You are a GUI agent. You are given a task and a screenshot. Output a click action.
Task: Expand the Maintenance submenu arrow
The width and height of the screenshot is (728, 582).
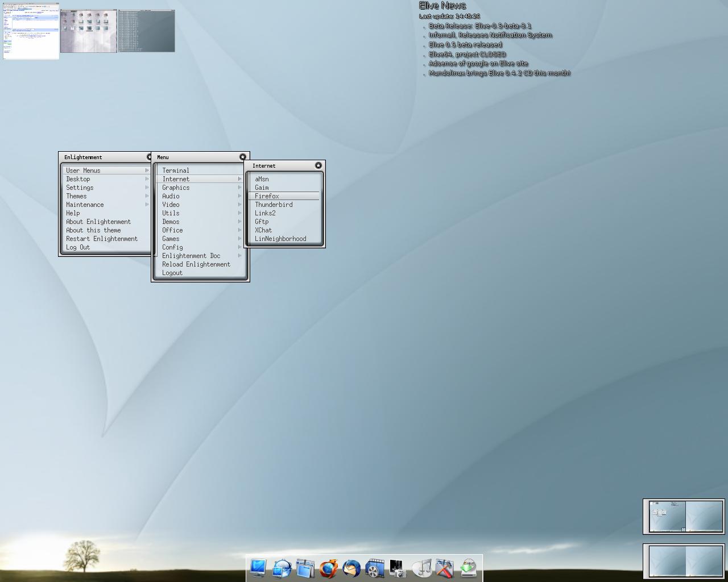147,205
